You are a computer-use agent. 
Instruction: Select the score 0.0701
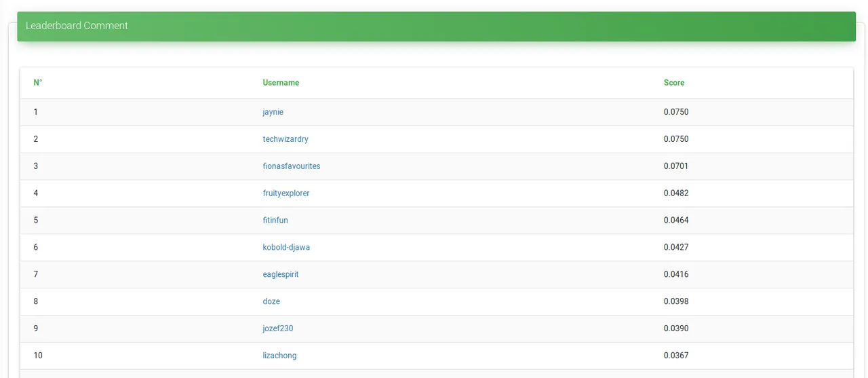[x=676, y=166]
